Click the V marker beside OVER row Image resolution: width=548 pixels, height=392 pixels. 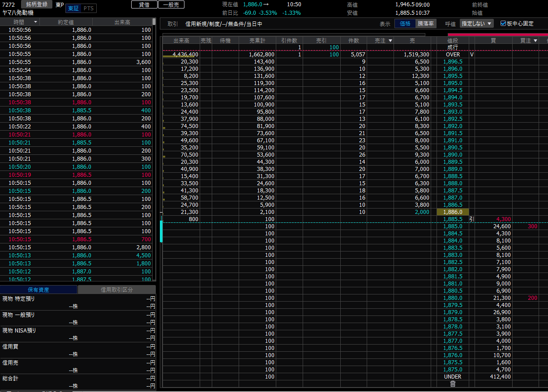tap(472, 55)
